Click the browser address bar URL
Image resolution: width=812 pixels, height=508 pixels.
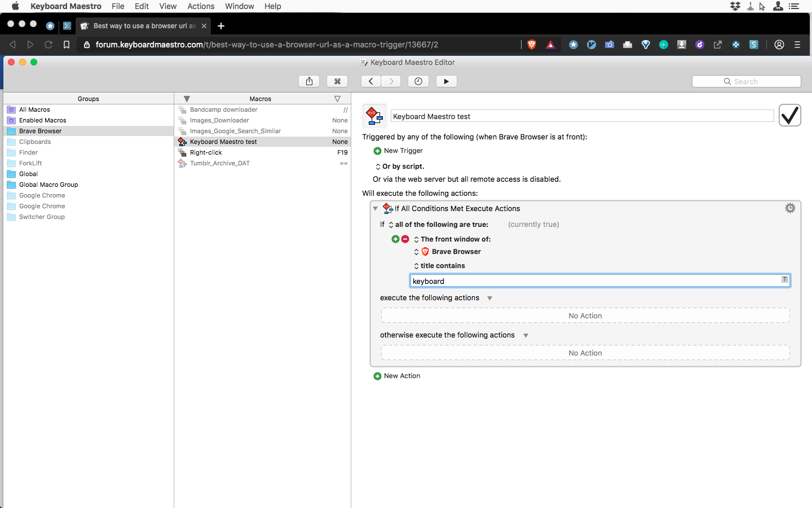[x=267, y=45]
